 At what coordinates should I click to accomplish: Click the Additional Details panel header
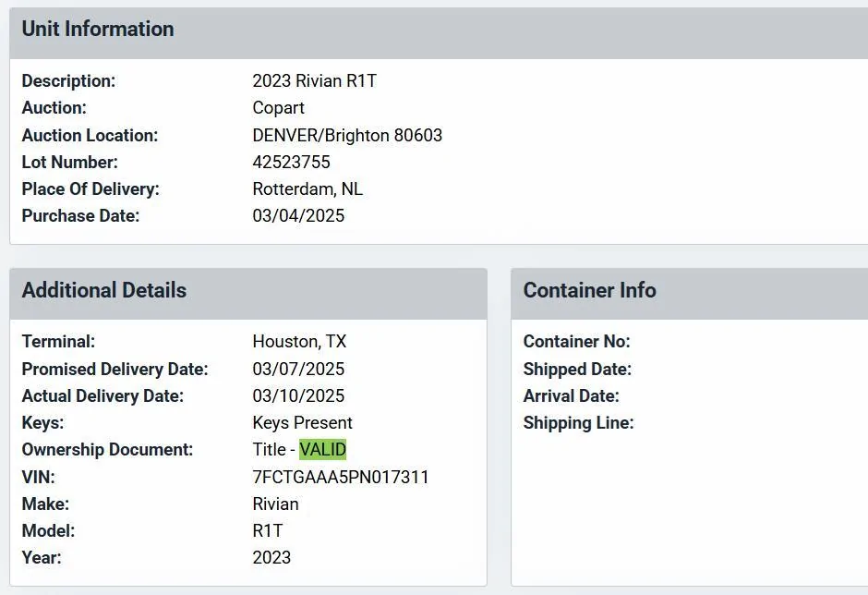point(248,294)
